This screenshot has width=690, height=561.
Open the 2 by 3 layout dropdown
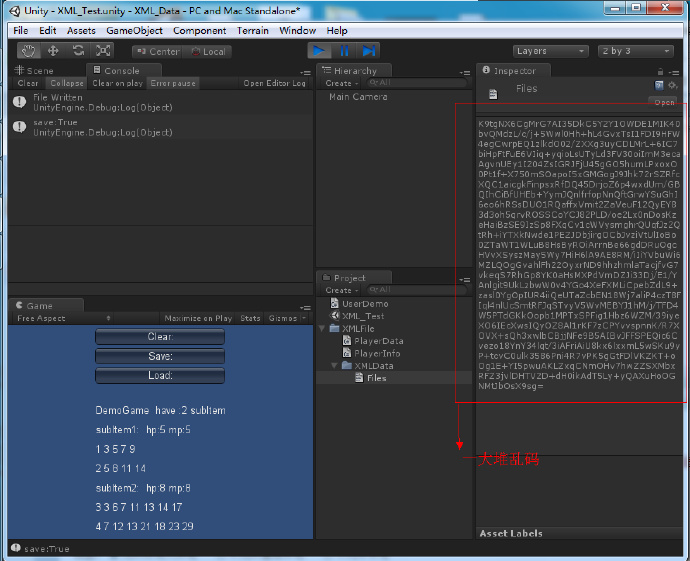(636, 51)
